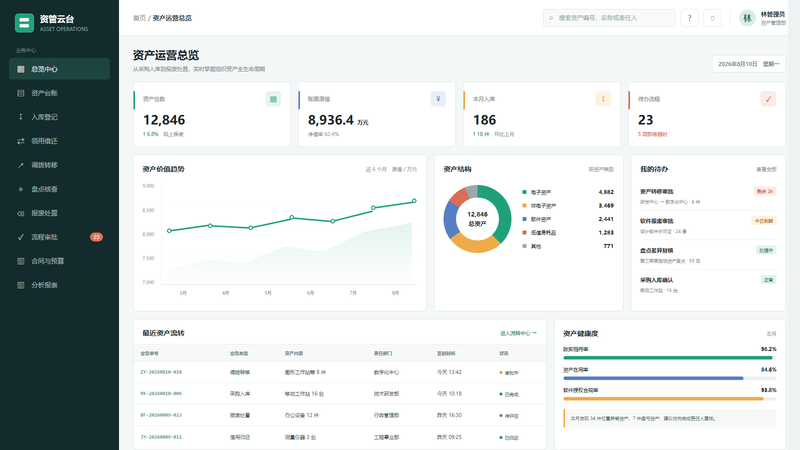Click the 4,882 count beside 电子资产
The width and height of the screenshot is (800, 450).
[606, 192]
